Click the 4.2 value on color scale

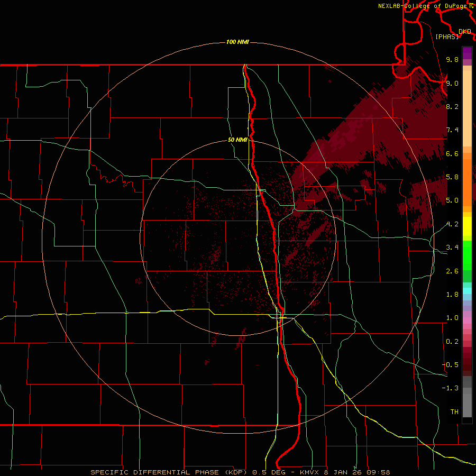click(x=452, y=224)
